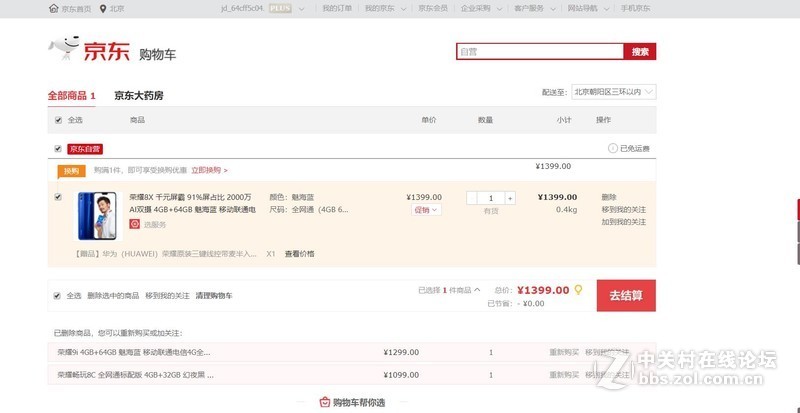Click the 选服务 text label
Image resolution: width=800 pixels, height=413 pixels.
click(x=155, y=225)
